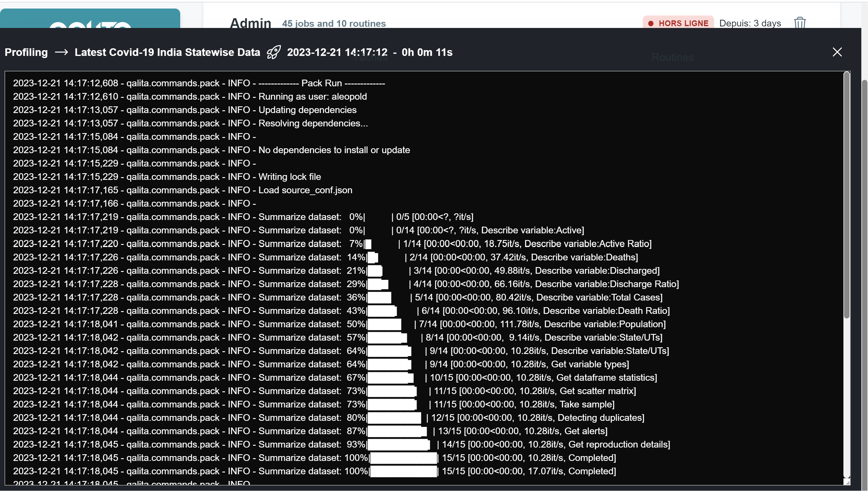Click the rocket icon in the log header

pos(273,52)
